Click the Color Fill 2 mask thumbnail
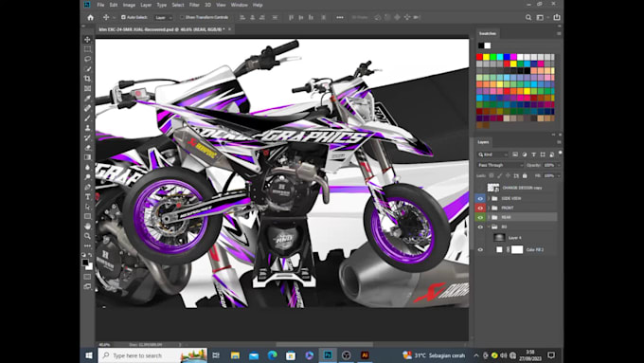The width and height of the screenshot is (644, 363). [517, 249]
